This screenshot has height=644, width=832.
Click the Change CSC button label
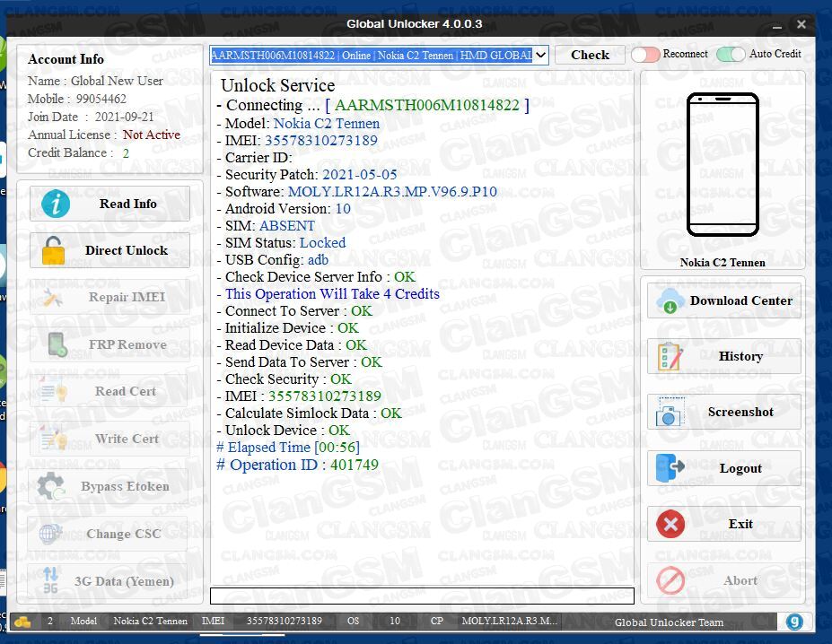pyautogui.click(x=124, y=534)
